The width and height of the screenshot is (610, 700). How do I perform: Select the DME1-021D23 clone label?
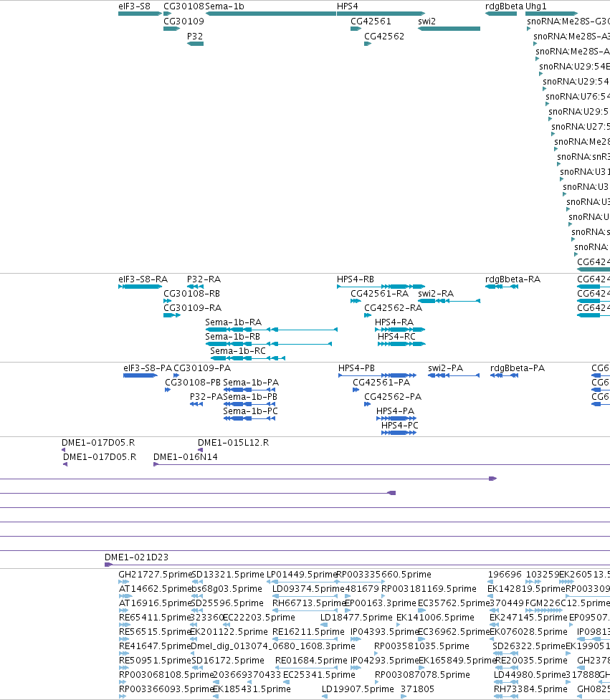136,557
